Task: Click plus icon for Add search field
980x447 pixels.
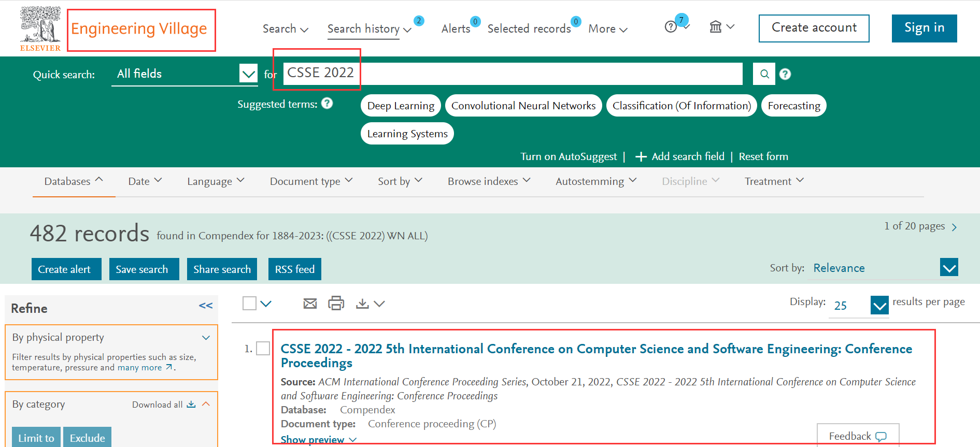Action: coord(641,156)
